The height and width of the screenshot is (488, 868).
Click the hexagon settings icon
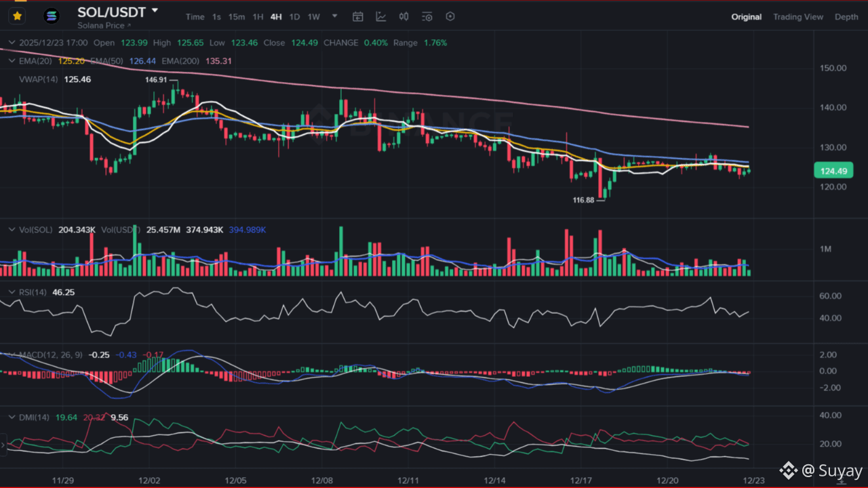click(450, 17)
